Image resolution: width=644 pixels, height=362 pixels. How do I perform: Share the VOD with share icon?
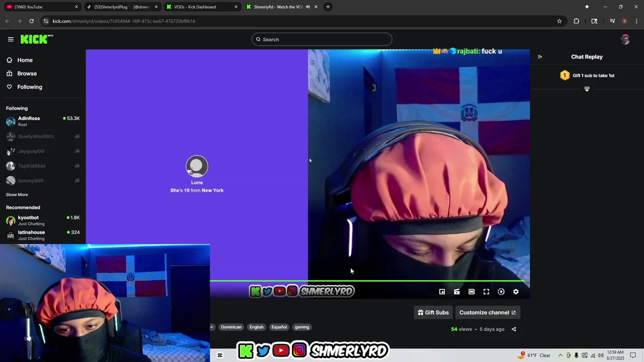click(x=514, y=329)
